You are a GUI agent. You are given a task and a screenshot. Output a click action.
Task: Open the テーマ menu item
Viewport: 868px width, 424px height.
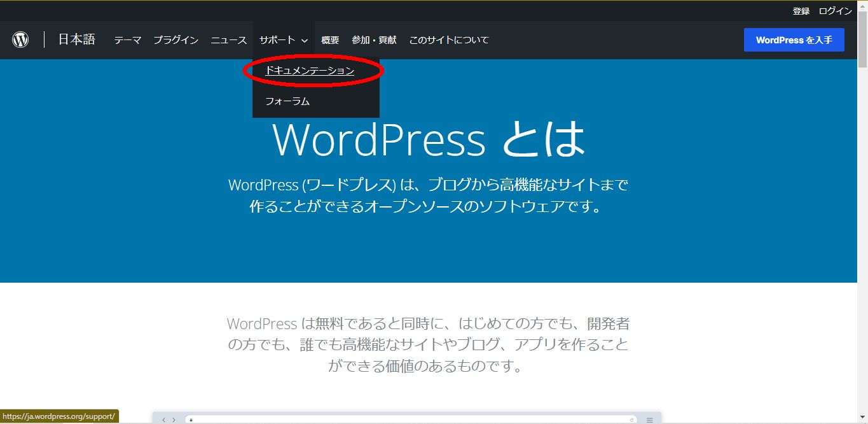(128, 40)
